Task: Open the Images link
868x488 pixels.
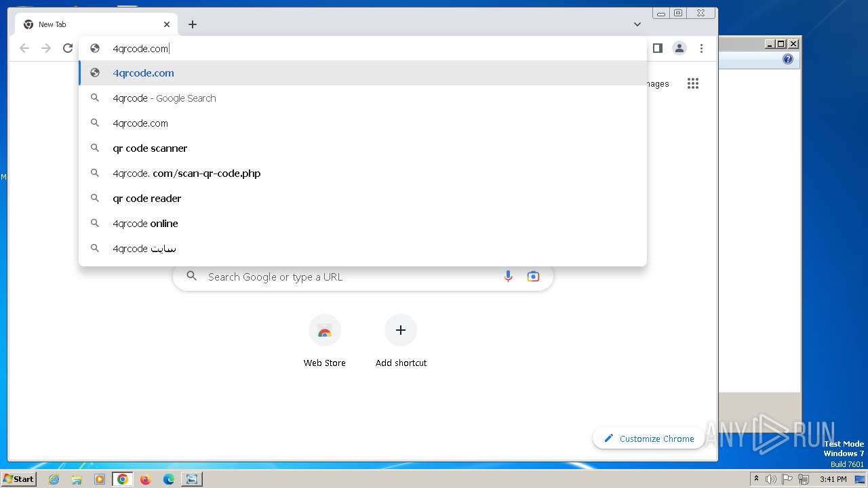Action: (656, 84)
